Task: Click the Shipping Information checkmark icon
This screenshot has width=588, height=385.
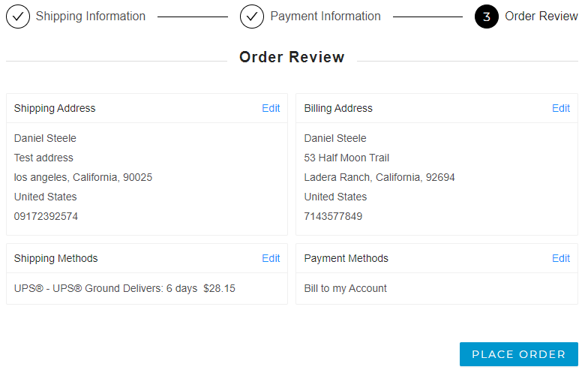Action: (x=18, y=17)
